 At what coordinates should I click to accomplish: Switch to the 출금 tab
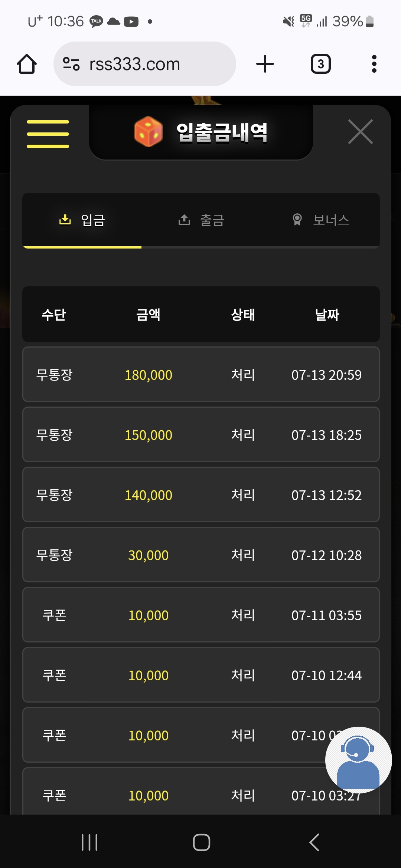tap(201, 220)
